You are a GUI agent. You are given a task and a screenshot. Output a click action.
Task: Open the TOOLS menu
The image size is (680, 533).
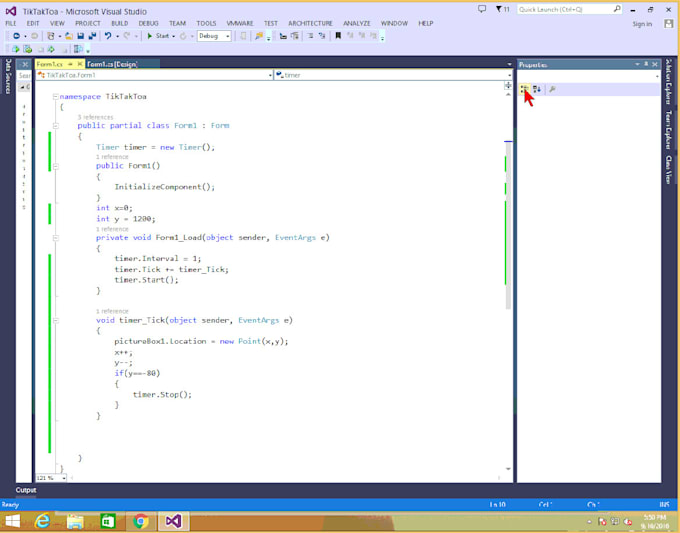point(206,23)
